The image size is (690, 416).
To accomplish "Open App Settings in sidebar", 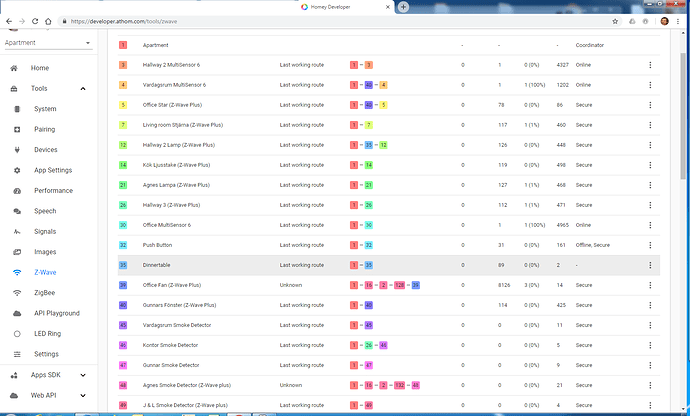I will point(52,170).
